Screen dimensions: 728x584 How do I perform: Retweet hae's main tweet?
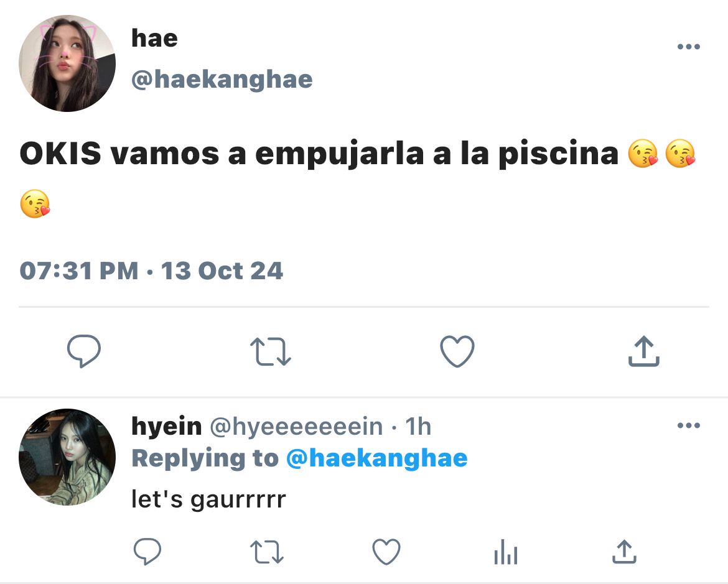click(x=271, y=351)
